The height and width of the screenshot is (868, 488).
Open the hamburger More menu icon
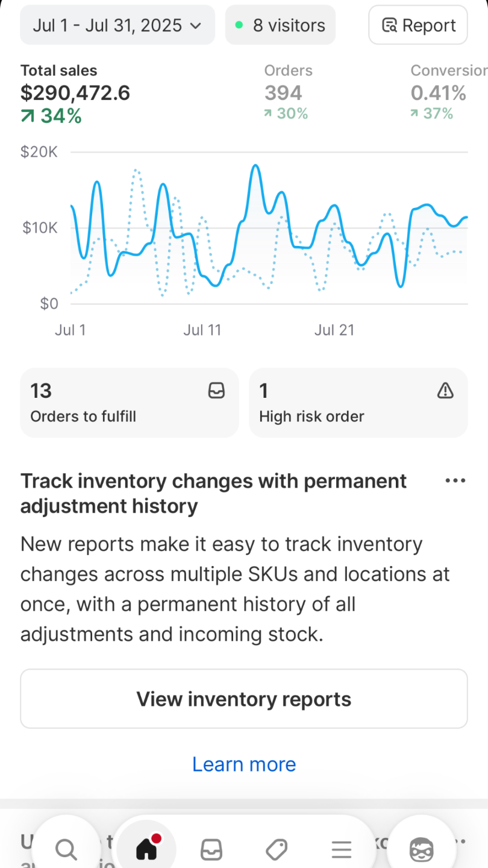[x=342, y=850]
